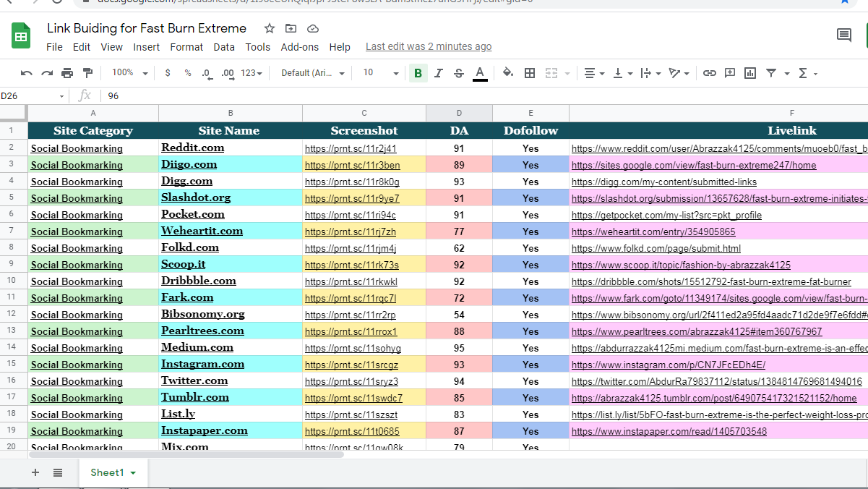Insert a chart from the toolbar
868x489 pixels.
[x=750, y=72]
